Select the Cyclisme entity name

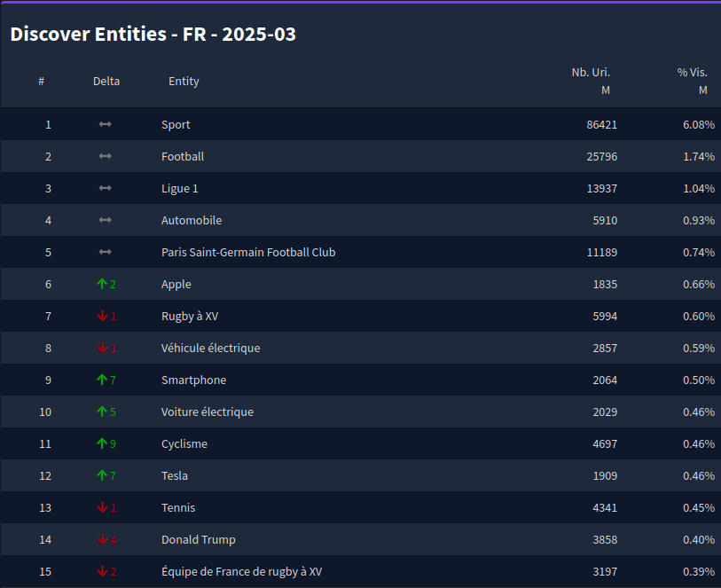tap(184, 444)
